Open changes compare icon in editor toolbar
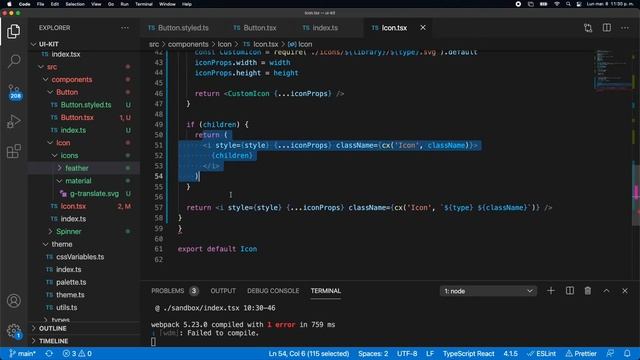Screen dimensions: 640x360 [x=588, y=28]
